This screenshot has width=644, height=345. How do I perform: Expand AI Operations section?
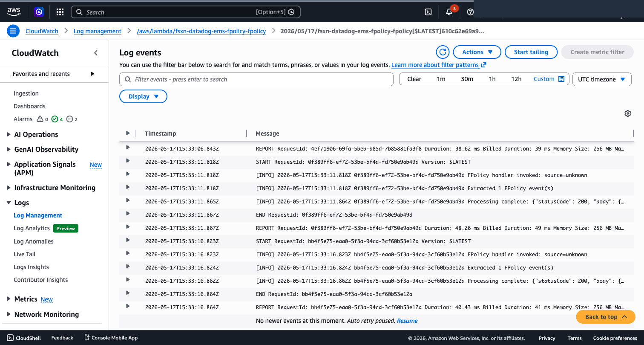click(9, 134)
